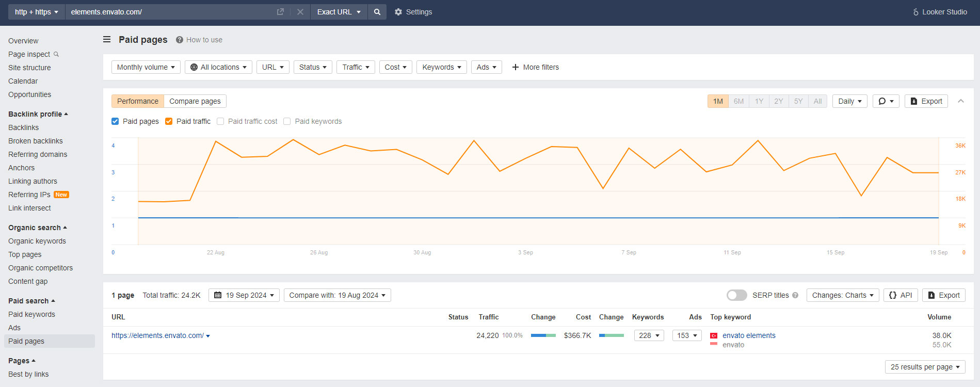Click the envato elements top keyword

click(749, 335)
